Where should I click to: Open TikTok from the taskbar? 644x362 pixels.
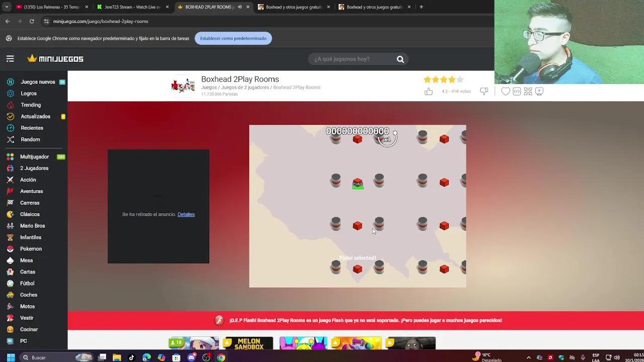pyautogui.click(x=132, y=357)
